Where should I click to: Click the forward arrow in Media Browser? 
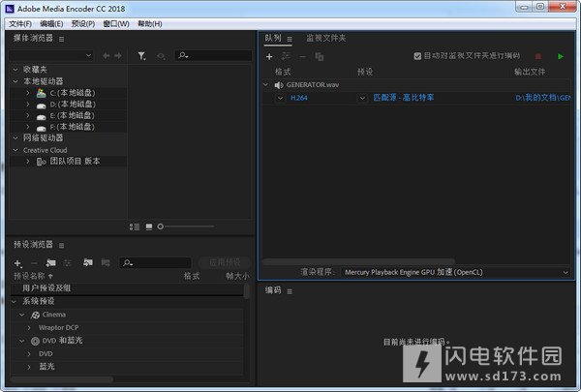118,55
